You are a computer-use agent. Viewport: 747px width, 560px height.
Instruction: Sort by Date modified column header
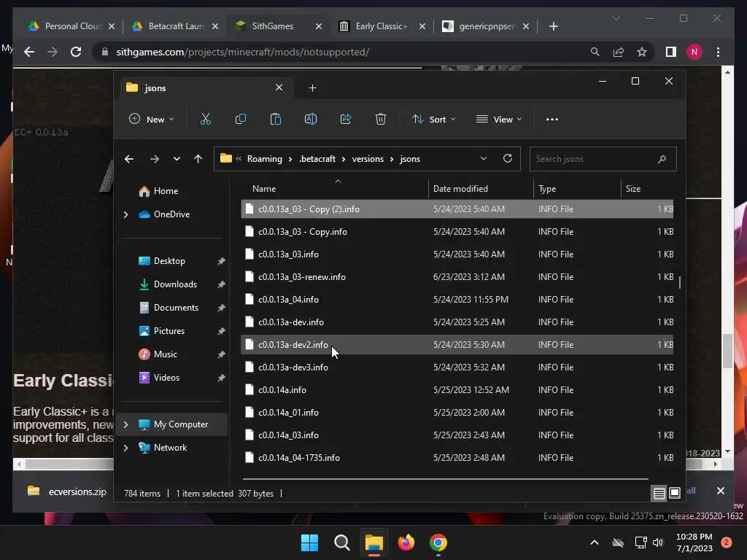(x=460, y=189)
